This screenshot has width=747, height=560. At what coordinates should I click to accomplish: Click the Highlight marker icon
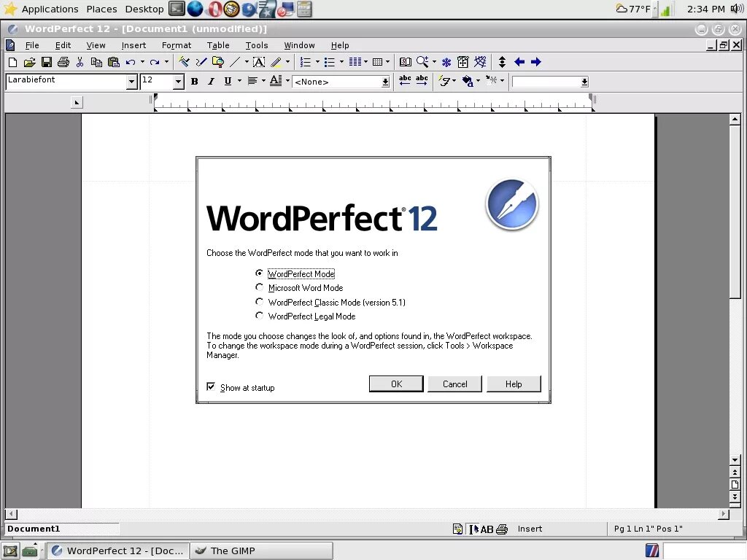[x=276, y=62]
